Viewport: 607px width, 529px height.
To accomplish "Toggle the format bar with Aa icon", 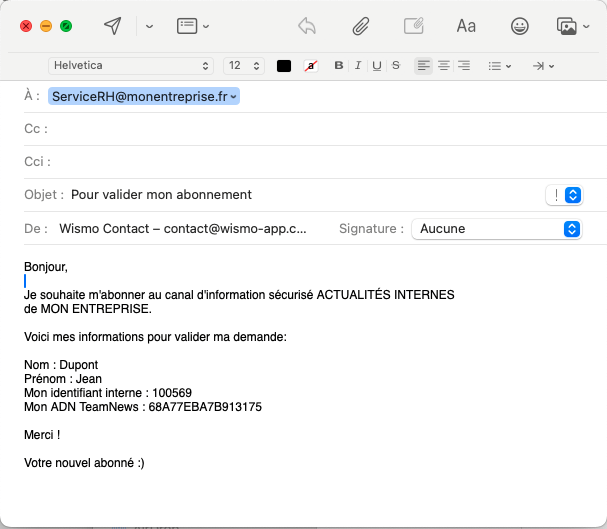I will click(x=466, y=27).
